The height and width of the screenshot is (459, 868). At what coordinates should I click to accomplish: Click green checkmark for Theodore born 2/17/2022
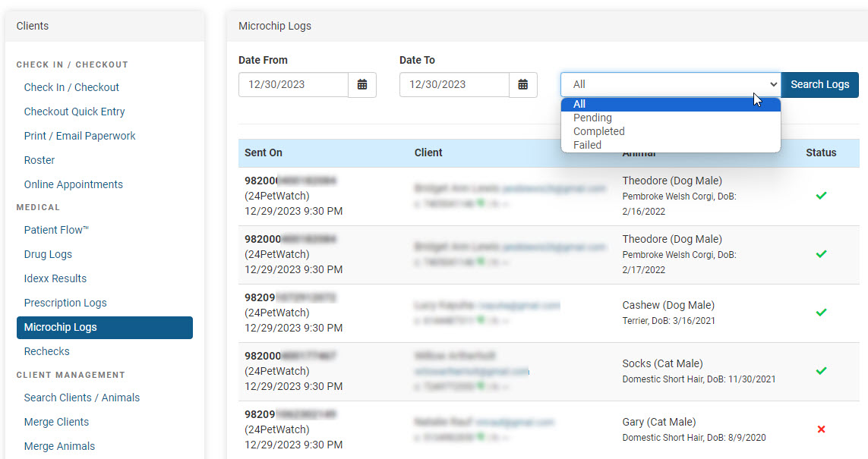[821, 254]
